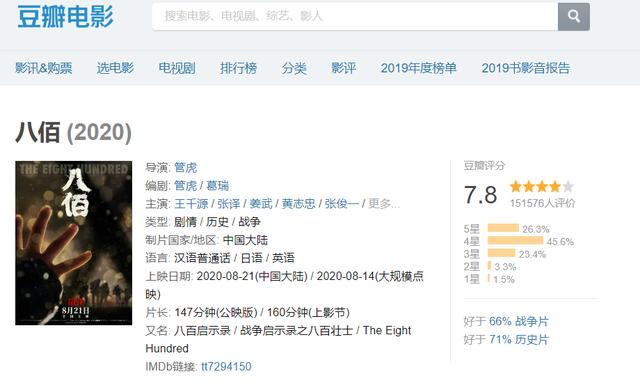Open actor 姜武 profile
Screen dimensions: 640x390
click(x=261, y=204)
